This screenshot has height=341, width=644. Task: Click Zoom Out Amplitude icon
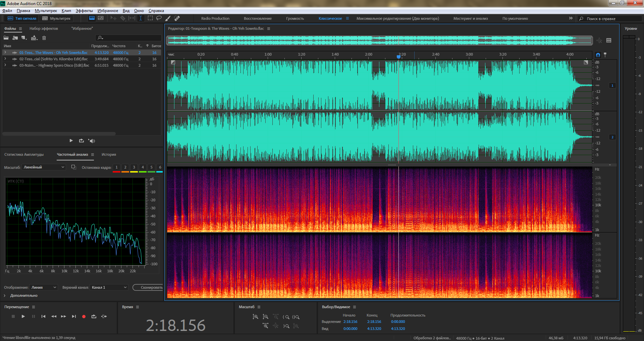pos(265,317)
